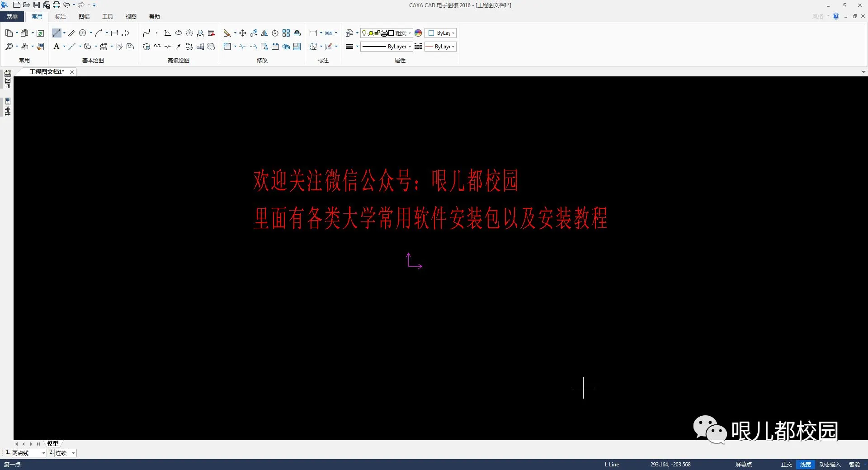
Task: Toggle layer on/off lightbulb icon
Action: [364, 33]
